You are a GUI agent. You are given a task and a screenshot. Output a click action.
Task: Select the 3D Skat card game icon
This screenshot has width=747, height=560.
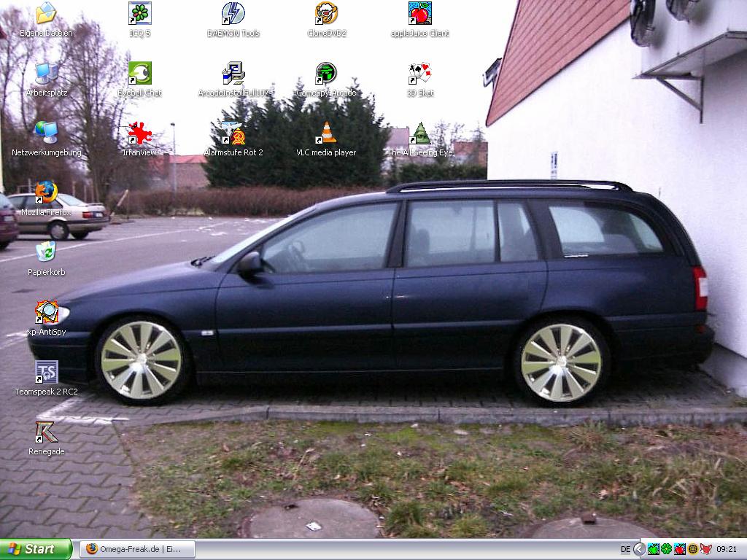[x=419, y=74]
